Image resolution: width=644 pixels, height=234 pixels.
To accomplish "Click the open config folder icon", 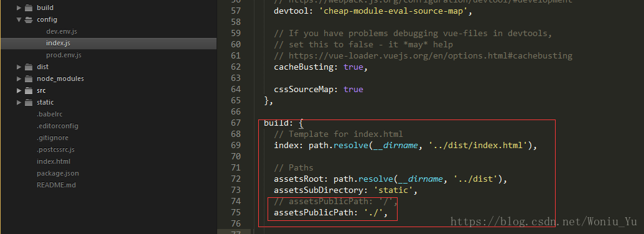I will point(29,19).
